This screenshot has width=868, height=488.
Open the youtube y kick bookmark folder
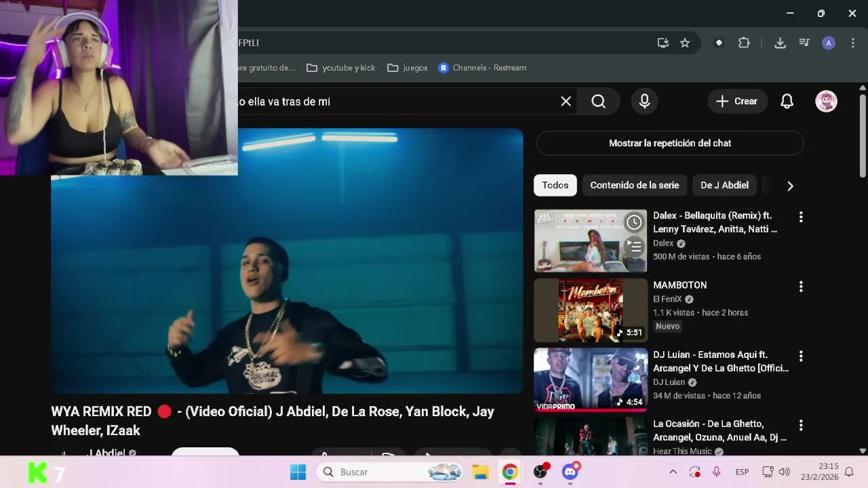pyautogui.click(x=341, y=68)
